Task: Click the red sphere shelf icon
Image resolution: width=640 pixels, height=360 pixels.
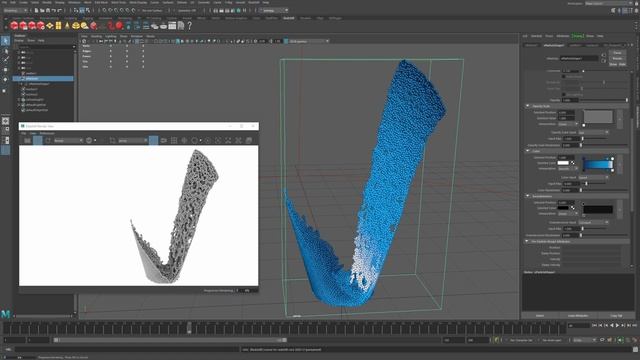Action: [x=119, y=26]
